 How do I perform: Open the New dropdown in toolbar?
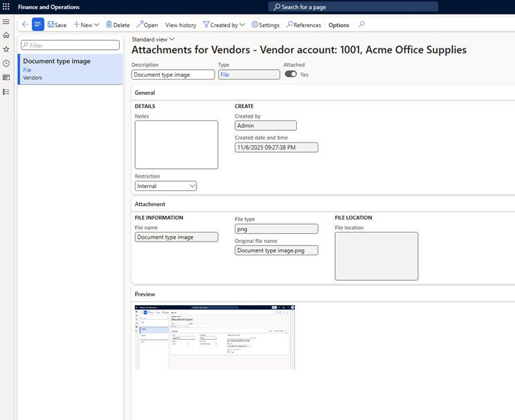click(x=86, y=25)
